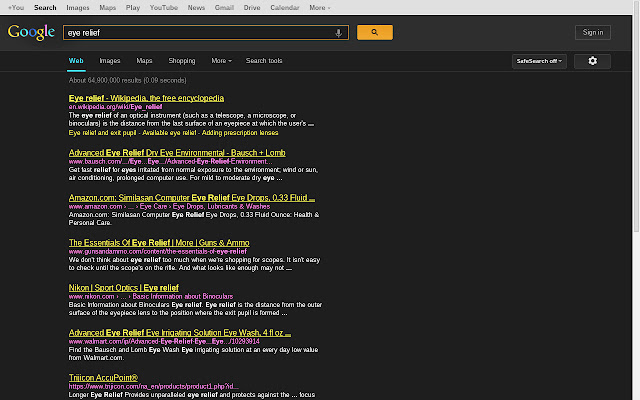The image size is (640, 400).
Task: Open YouTube from the top bar
Action: click(x=163, y=7)
